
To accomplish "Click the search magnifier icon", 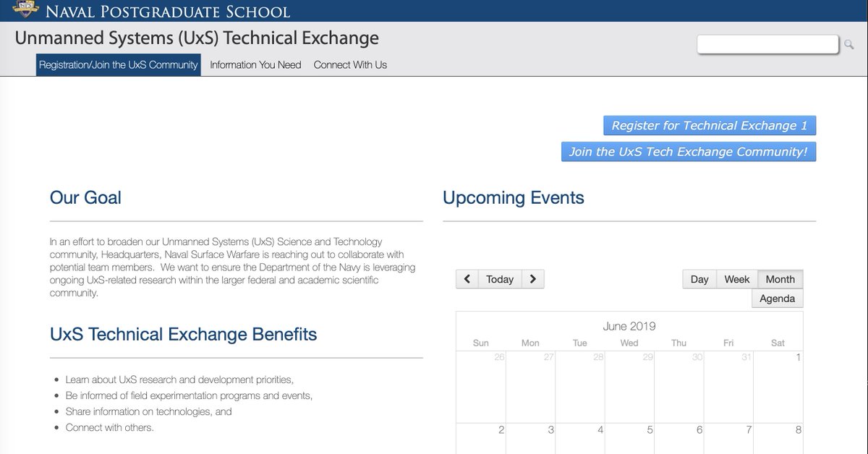I will [x=849, y=45].
